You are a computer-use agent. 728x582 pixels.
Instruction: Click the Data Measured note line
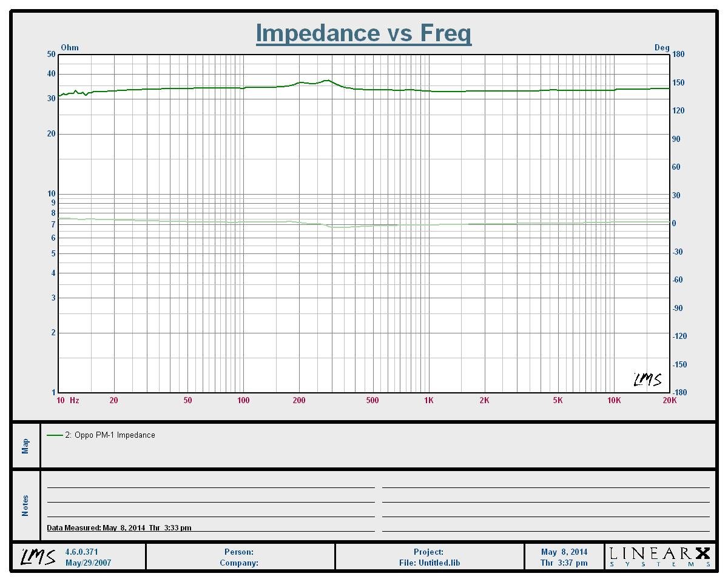pyautogui.click(x=119, y=528)
